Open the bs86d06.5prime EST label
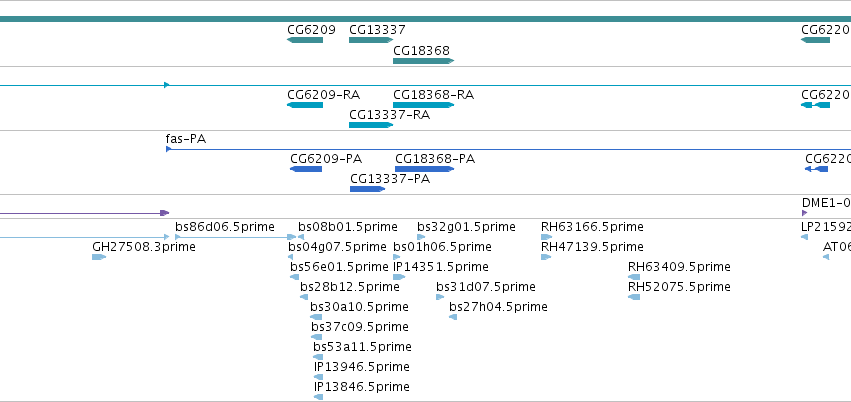This screenshot has width=851, height=402. [225, 226]
